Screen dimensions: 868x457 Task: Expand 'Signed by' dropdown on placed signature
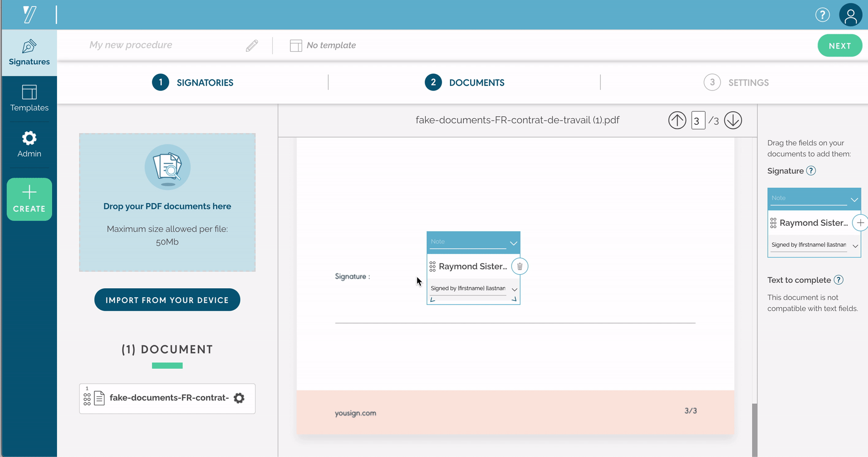click(514, 290)
